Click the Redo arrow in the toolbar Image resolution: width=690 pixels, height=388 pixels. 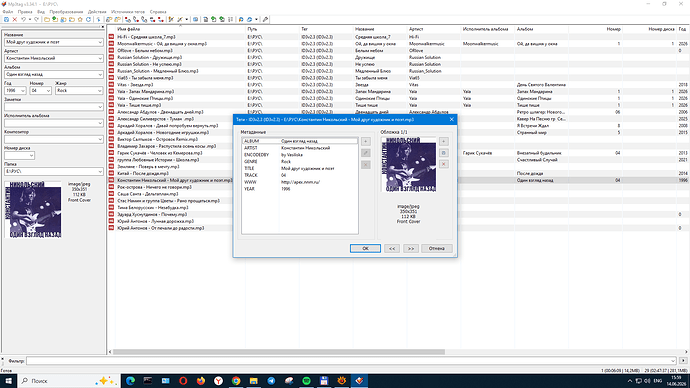coord(37,19)
